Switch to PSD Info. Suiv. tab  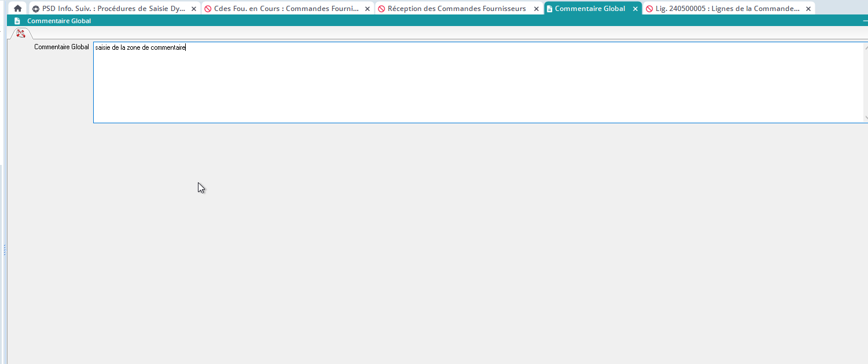[113, 9]
